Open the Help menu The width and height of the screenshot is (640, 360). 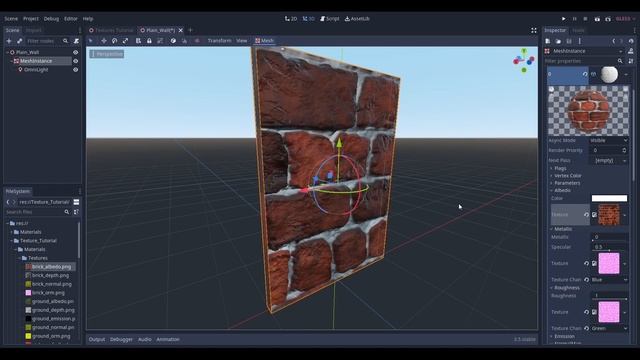point(88,19)
